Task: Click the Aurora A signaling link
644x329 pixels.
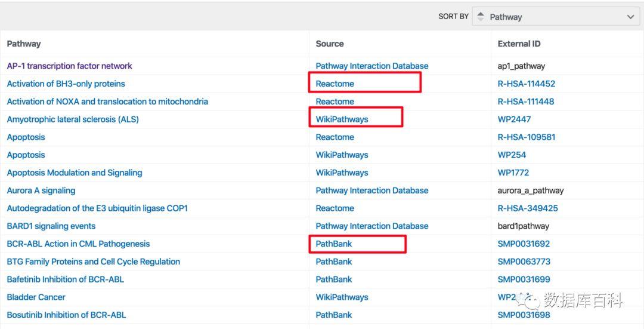Action: tap(41, 190)
